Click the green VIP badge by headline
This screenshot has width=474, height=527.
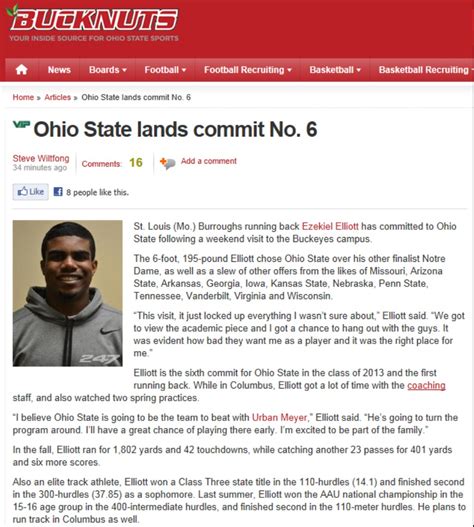[x=21, y=124]
